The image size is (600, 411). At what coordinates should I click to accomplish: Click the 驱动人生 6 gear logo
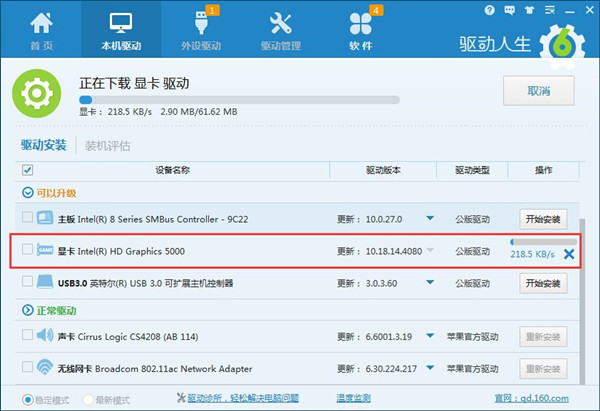[562, 46]
